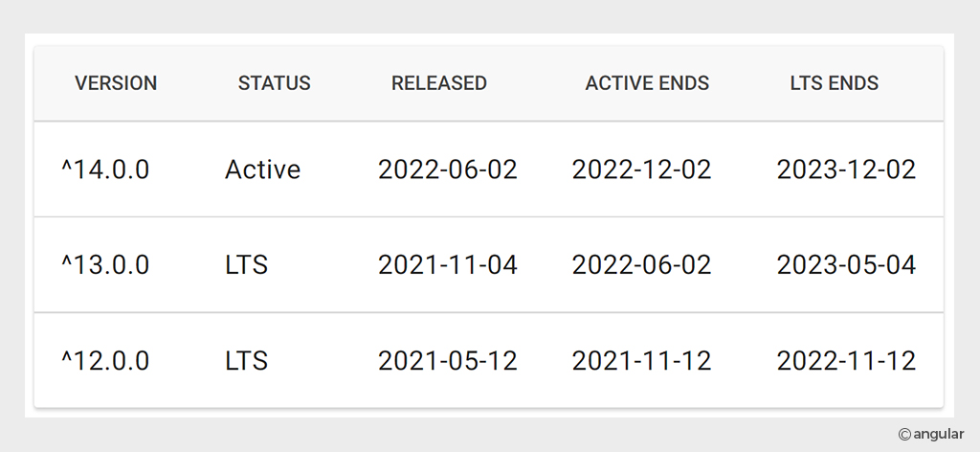Click the 2021-11-12 active ends date

point(641,361)
